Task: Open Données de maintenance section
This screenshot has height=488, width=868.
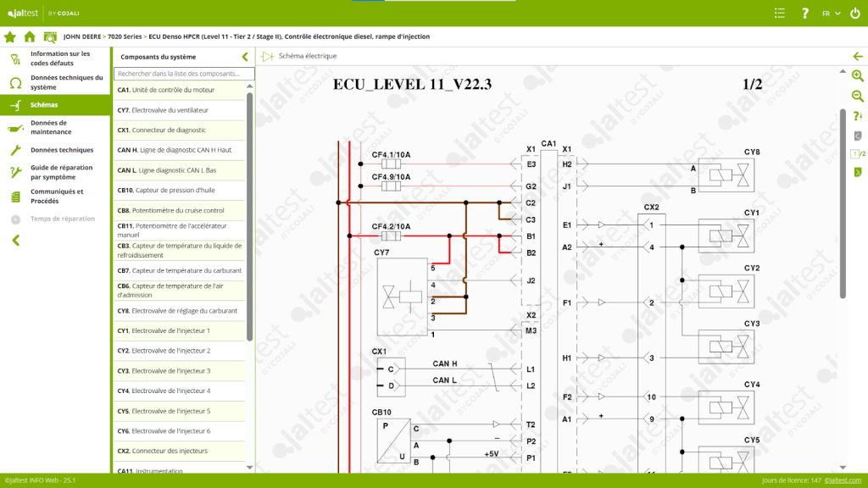Action: [x=51, y=127]
